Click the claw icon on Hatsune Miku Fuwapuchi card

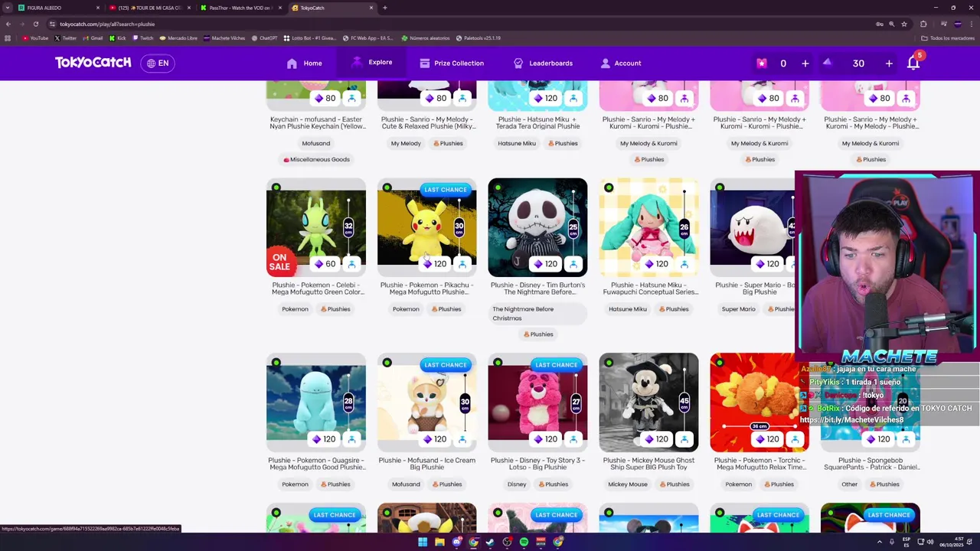(x=684, y=264)
